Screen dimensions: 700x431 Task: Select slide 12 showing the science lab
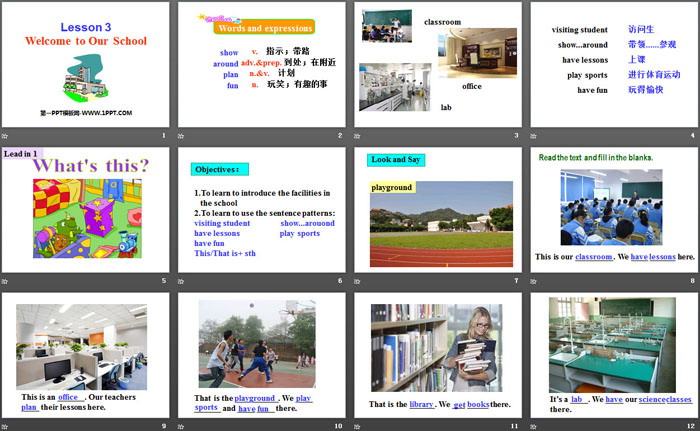(x=613, y=355)
